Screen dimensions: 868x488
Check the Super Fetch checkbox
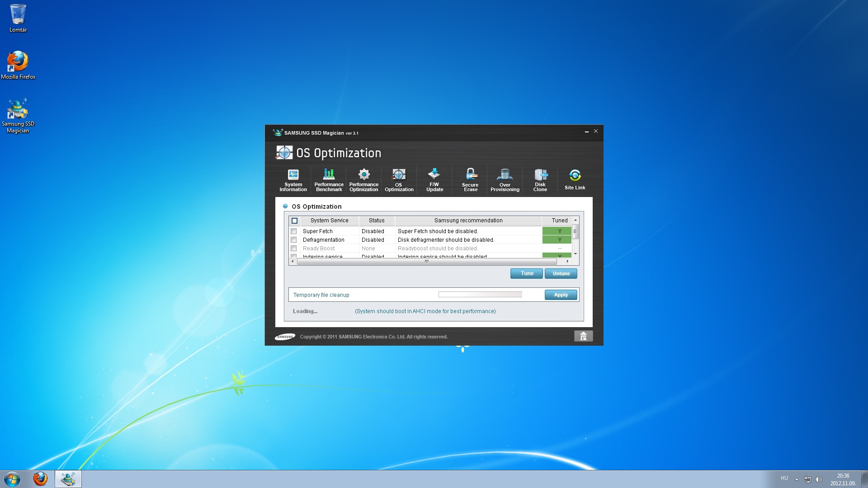click(294, 231)
